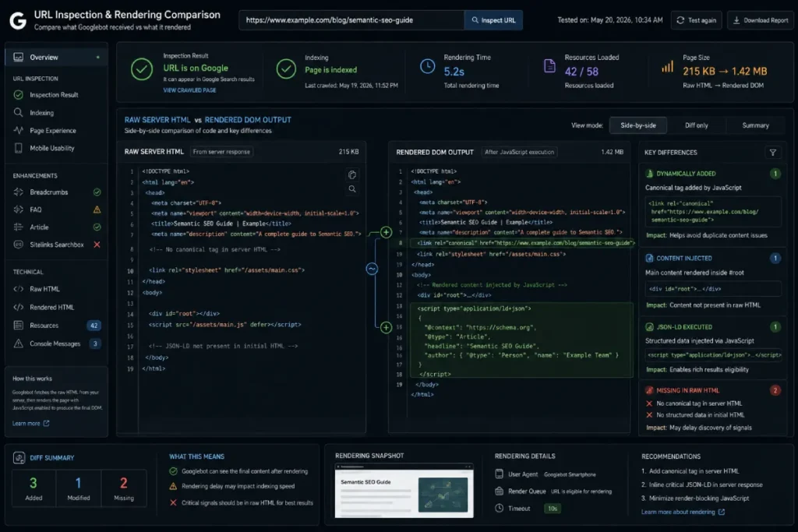The image size is (798, 532).
Task: Open Inspection Result in sidebar
Action: coord(54,94)
